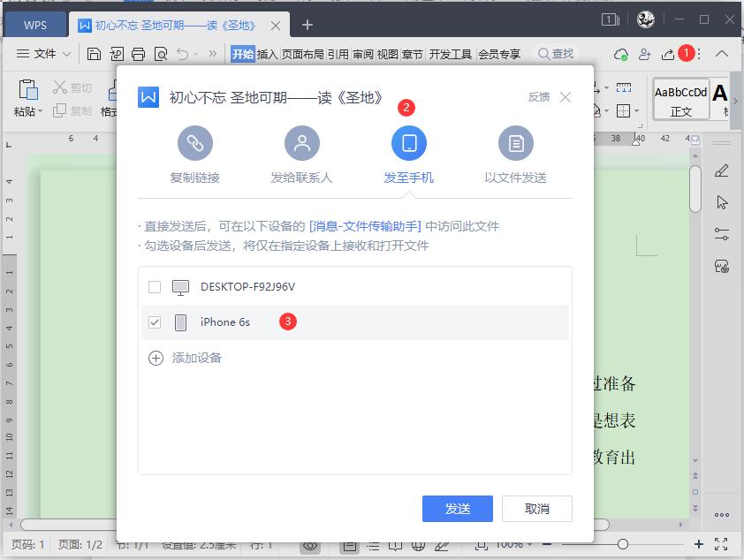Viewport: 744px width, 560px height.
Task: Click the 反馈 feedback link
Action: [x=538, y=97]
